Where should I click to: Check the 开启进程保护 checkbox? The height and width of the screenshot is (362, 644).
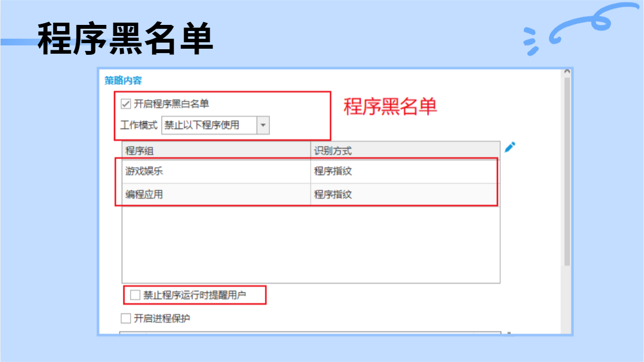pyautogui.click(x=126, y=318)
